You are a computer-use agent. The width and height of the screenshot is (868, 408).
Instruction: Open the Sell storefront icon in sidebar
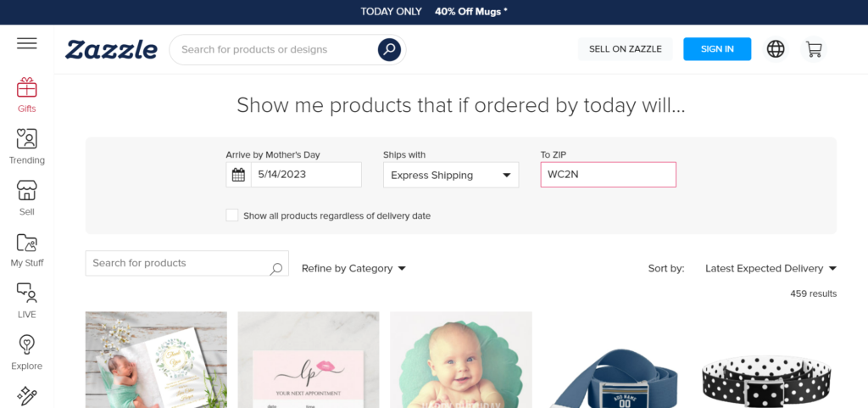pyautogui.click(x=26, y=197)
